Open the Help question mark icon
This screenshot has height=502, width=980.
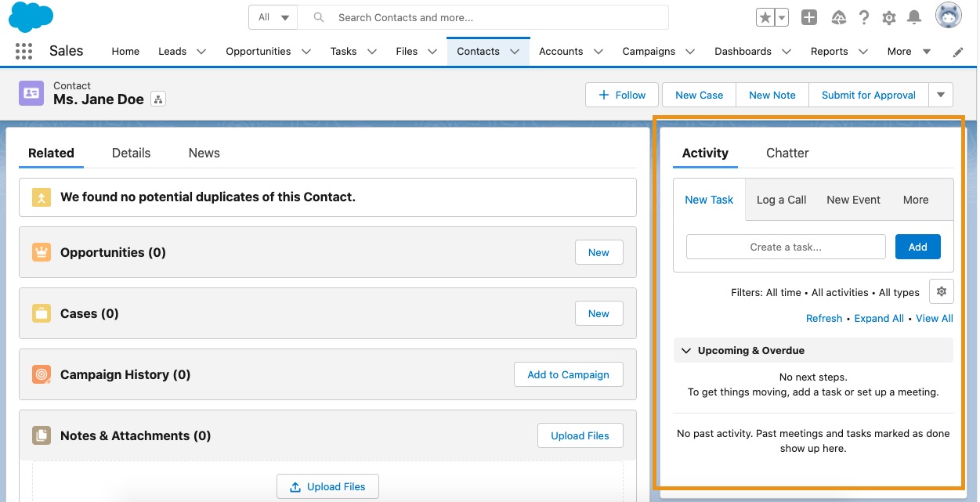pos(863,17)
